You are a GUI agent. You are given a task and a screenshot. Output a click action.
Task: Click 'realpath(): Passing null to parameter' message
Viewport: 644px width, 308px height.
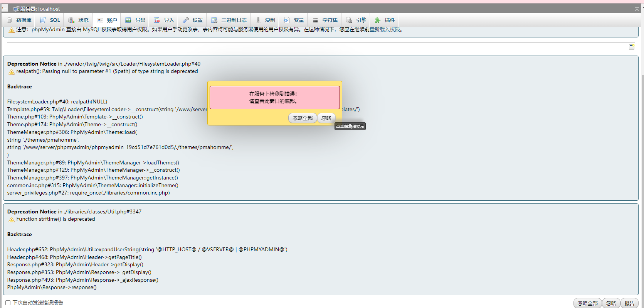107,71
